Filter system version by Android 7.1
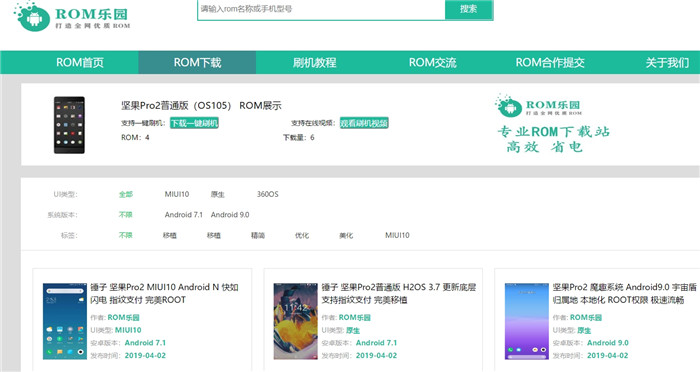The height and width of the screenshot is (372, 700). tap(183, 215)
